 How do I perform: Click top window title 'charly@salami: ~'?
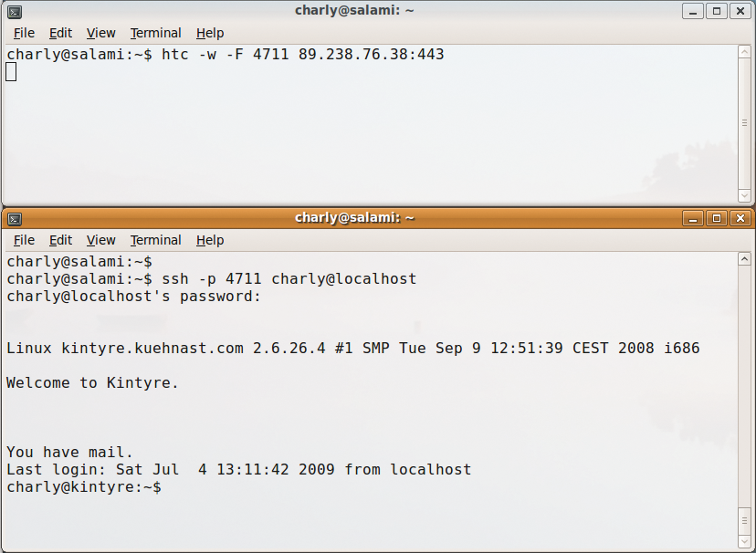[x=354, y=11]
